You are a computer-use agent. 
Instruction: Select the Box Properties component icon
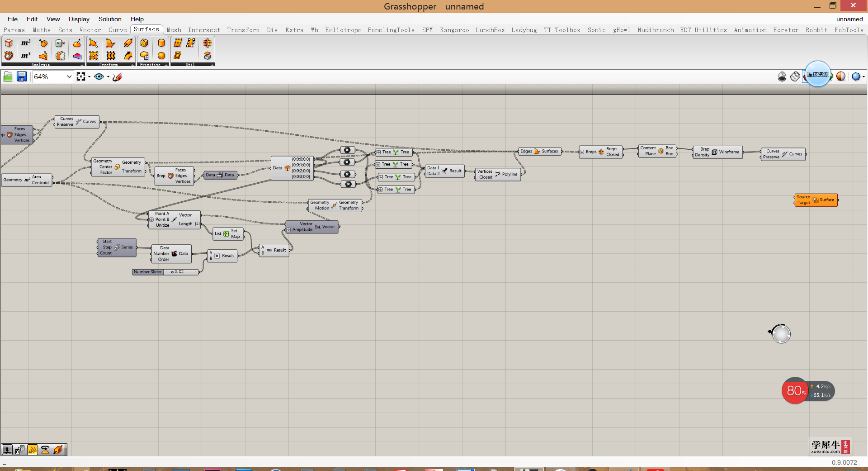[9, 43]
